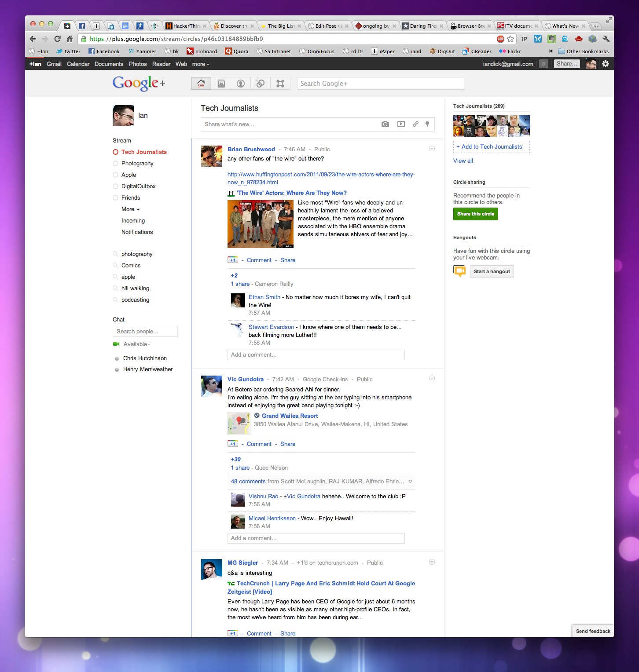Open Google+ settings gear icon

tap(606, 64)
